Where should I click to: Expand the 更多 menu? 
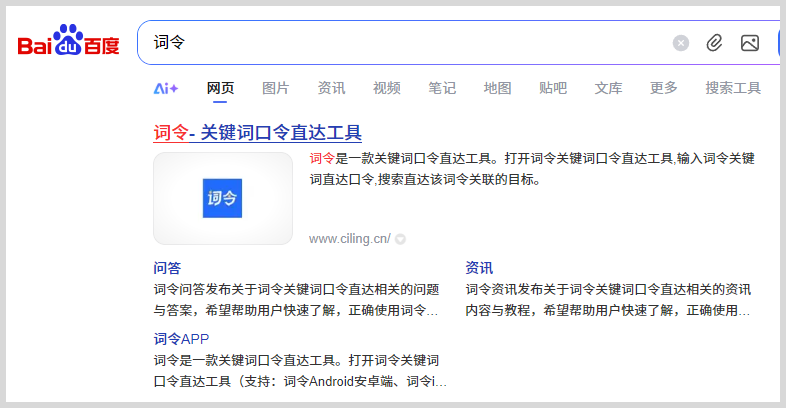click(663, 88)
